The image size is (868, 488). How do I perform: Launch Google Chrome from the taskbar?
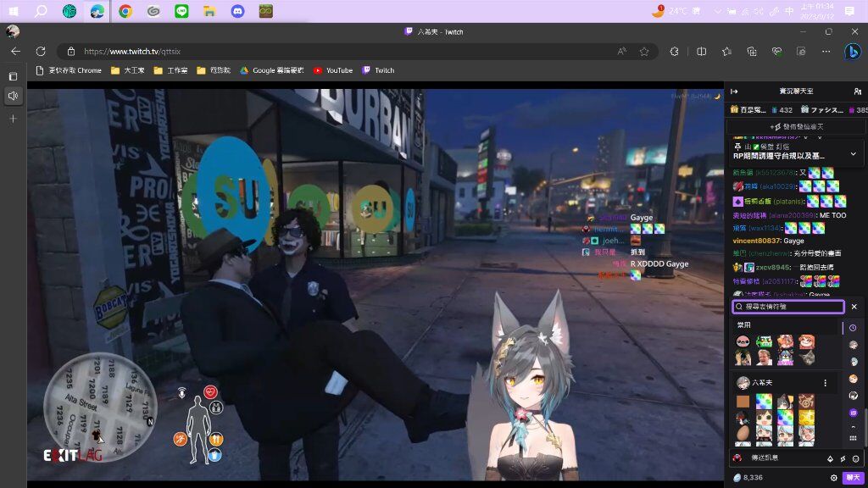pos(125,11)
